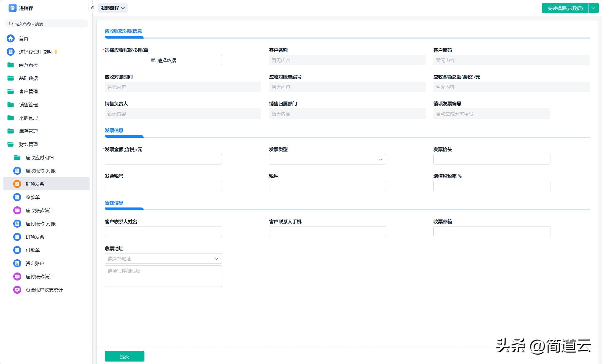This screenshot has height=364, width=602.
Task: Click the orange 销项发票 icon
Action: point(17,184)
